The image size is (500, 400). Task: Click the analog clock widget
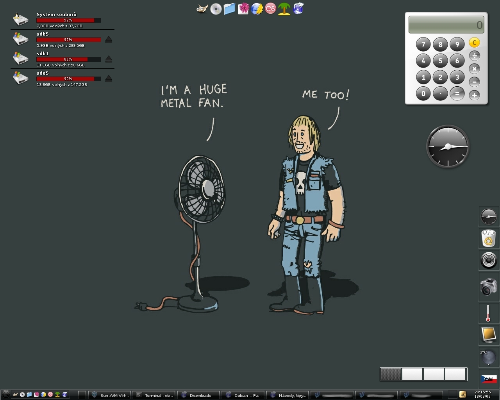(448, 146)
